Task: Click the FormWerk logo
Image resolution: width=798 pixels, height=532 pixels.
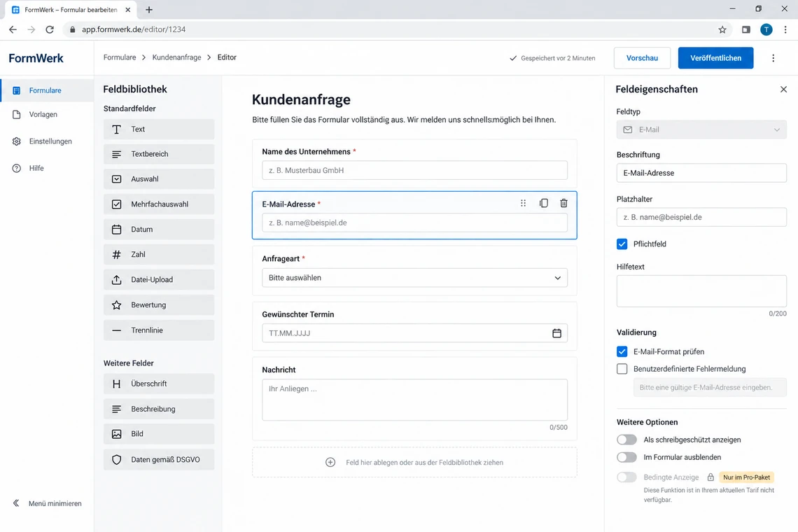Action: pos(36,59)
